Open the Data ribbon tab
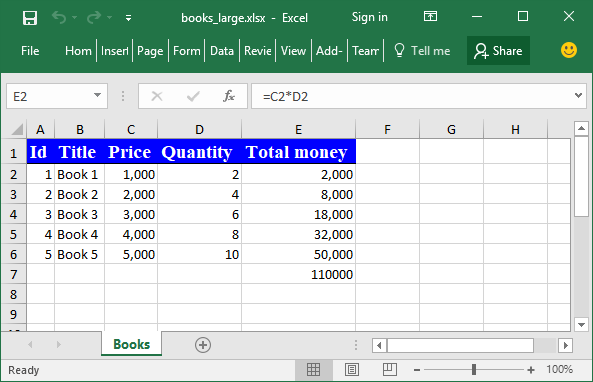593x382 pixels. click(x=222, y=51)
